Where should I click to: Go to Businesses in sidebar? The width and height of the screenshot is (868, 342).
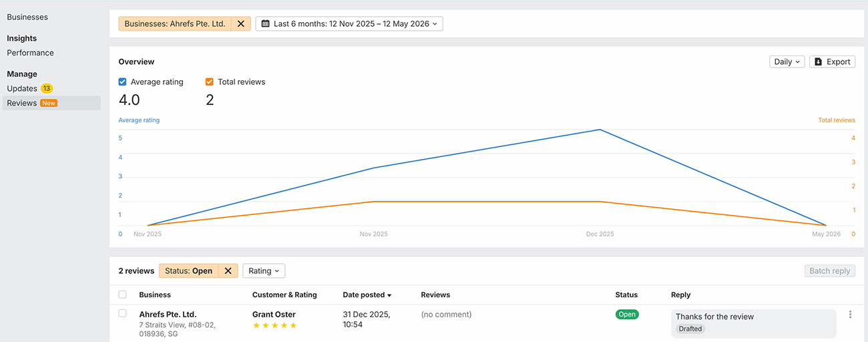pyautogui.click(x=27, y=17)
